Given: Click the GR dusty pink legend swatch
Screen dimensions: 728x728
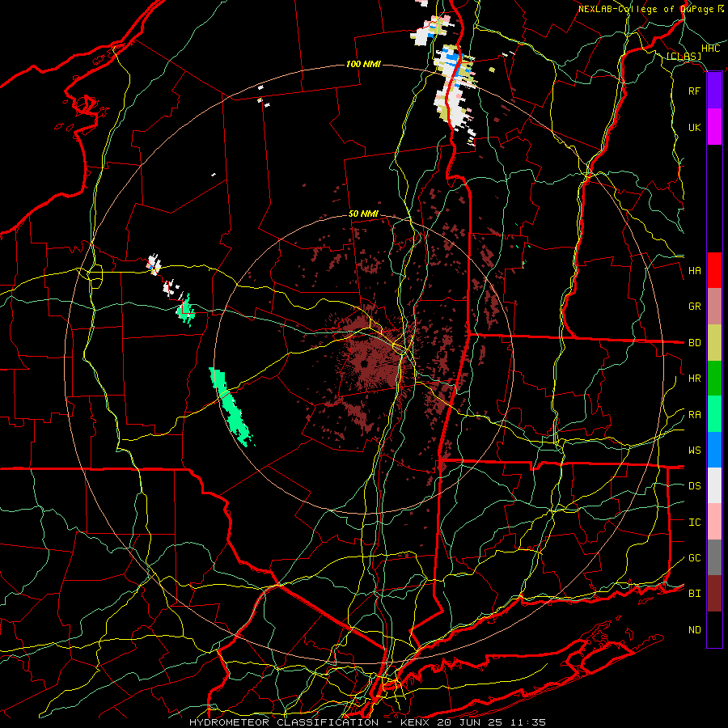Looking at the screenshot, I should click(714, 307).
